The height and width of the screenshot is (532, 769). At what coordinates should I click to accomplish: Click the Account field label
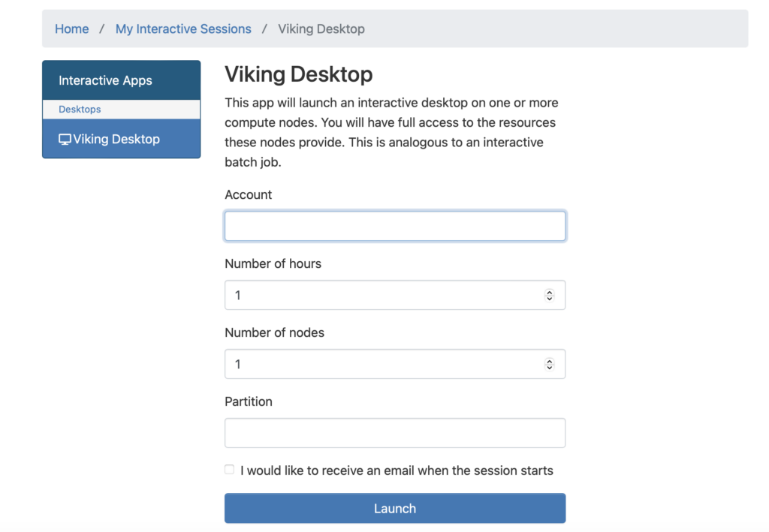click(x=248, y=195)
